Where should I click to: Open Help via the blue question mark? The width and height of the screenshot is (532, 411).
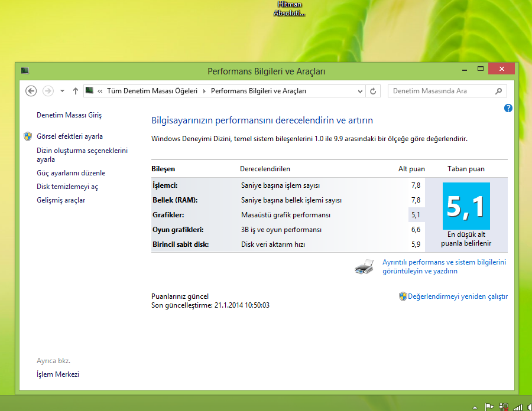coord(508,108)
